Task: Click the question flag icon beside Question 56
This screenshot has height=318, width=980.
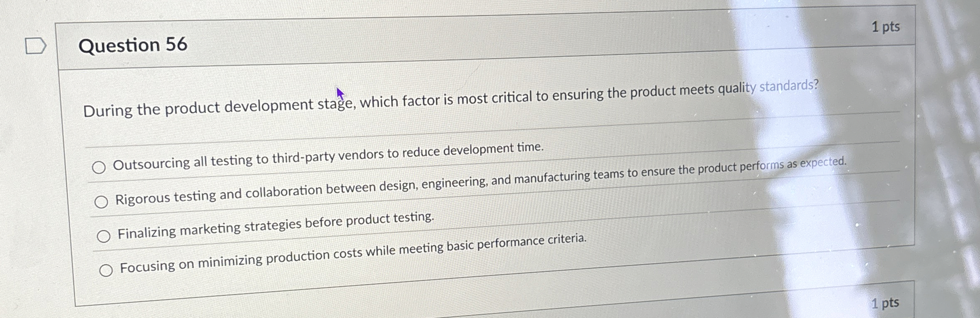Action: click(x=35, y=45)
